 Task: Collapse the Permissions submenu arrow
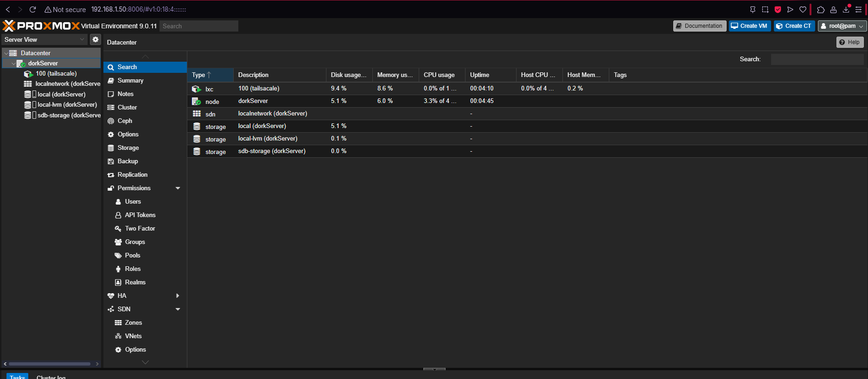(x=178, y=188)
